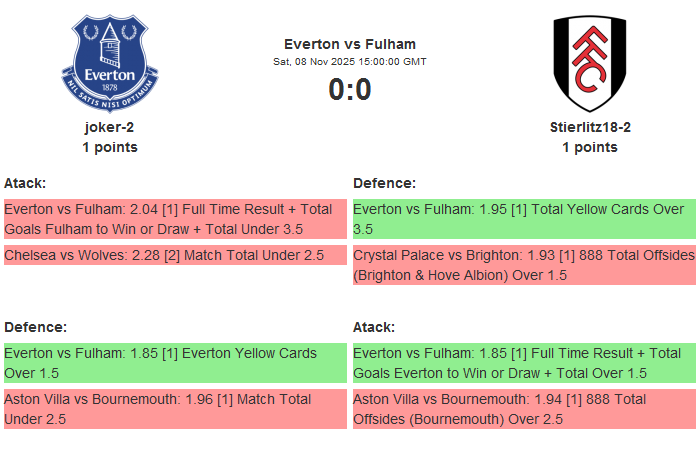This screenshot has width=700, height=460.
Task: Click the 0:0 match score
Action: click(x=350, y=90)
